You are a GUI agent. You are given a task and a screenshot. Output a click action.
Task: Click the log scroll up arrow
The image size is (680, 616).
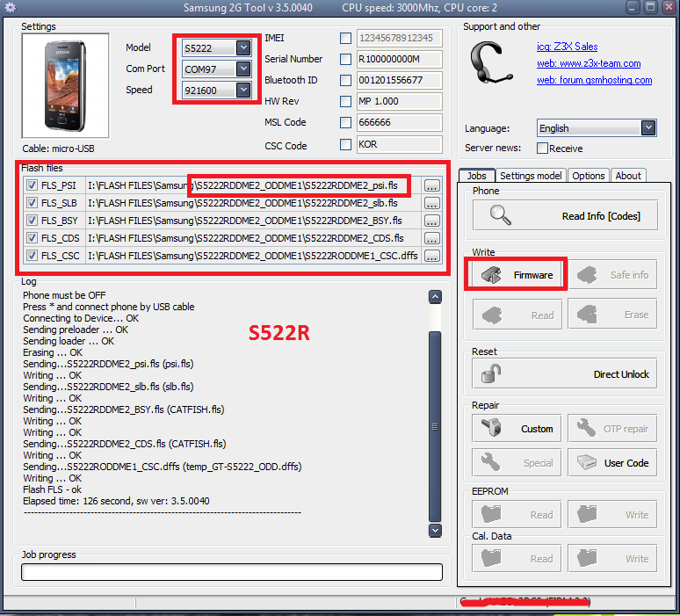[435, 297]
